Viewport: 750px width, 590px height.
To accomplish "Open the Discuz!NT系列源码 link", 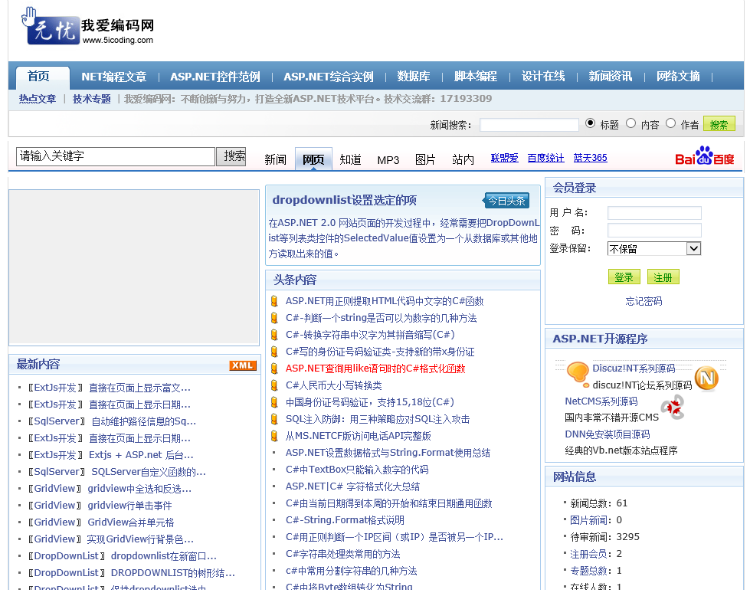I will coord(634,368).
